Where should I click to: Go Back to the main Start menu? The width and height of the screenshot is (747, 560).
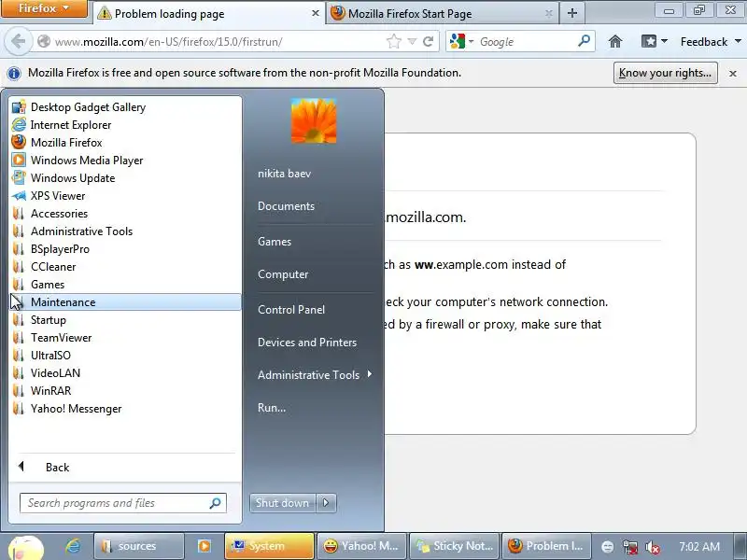(x=125, y=468)
